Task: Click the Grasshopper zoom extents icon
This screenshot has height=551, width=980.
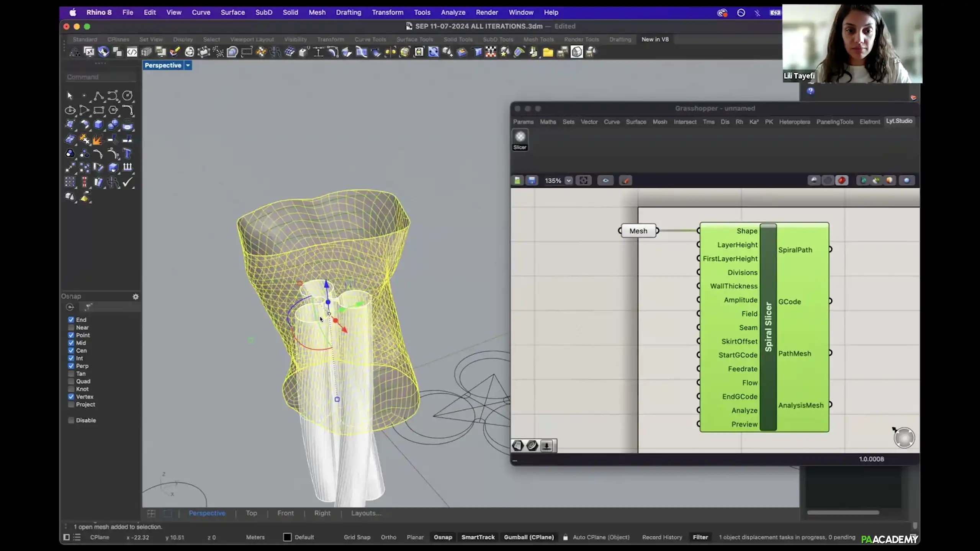Action: (x=583, y=180)
